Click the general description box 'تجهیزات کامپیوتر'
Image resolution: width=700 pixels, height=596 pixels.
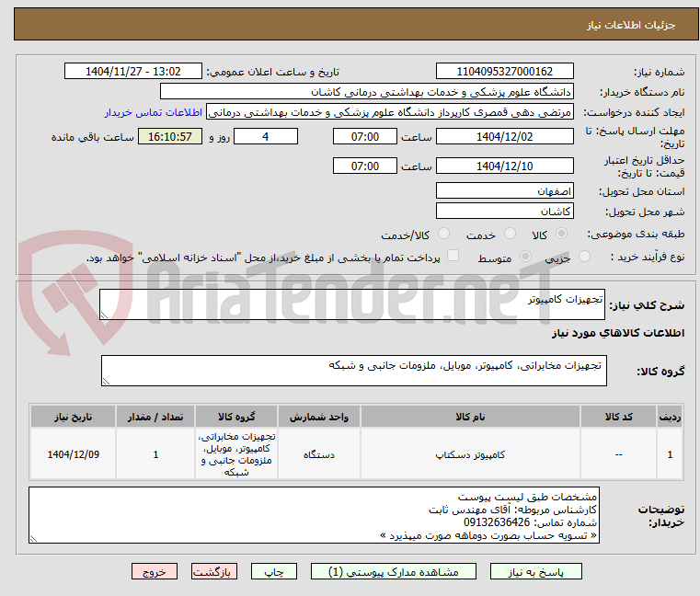tap(352, 304)
